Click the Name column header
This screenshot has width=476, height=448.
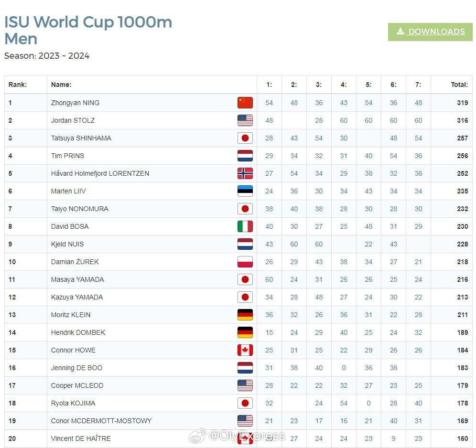click(x=61, y=85)
